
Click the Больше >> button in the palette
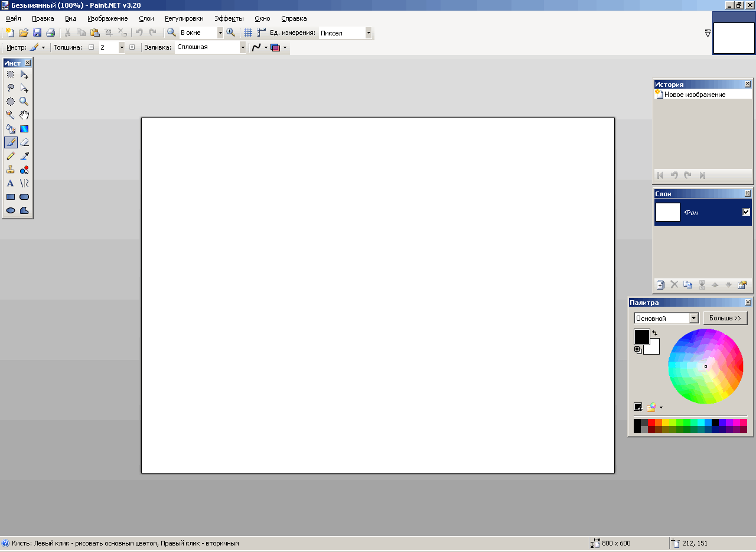(x=725, y=318)
